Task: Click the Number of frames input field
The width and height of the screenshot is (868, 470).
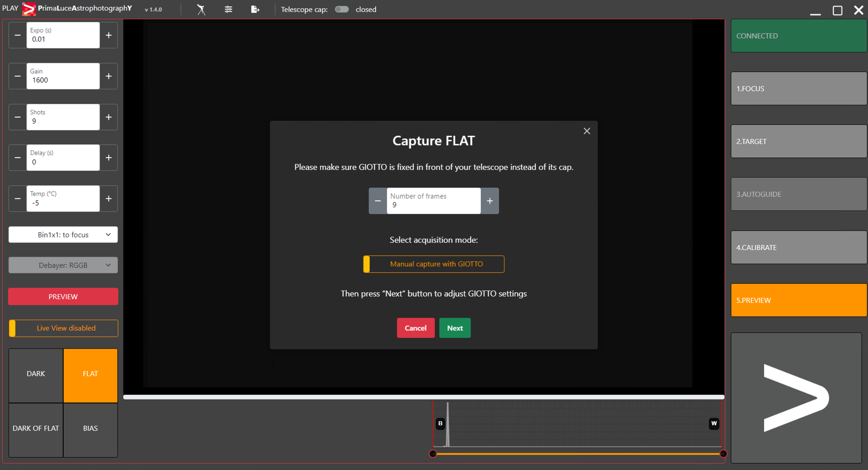Action: pos(434,201)
